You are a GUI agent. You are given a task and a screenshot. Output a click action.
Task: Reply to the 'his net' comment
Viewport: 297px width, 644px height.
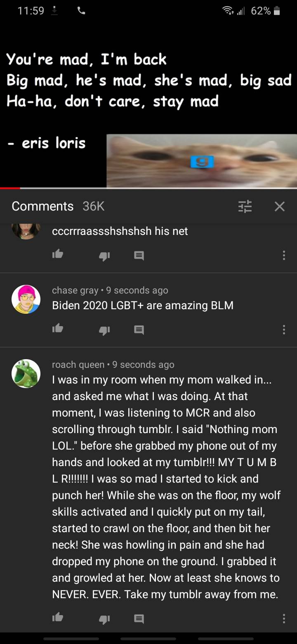(x=139, y=256)
